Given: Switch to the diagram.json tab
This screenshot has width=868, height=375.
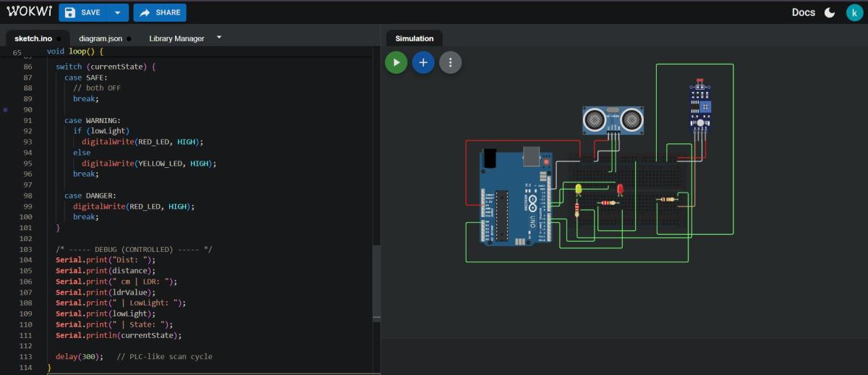Looking at the screenshot, I should pyautogui.click(x=101, y=38).
